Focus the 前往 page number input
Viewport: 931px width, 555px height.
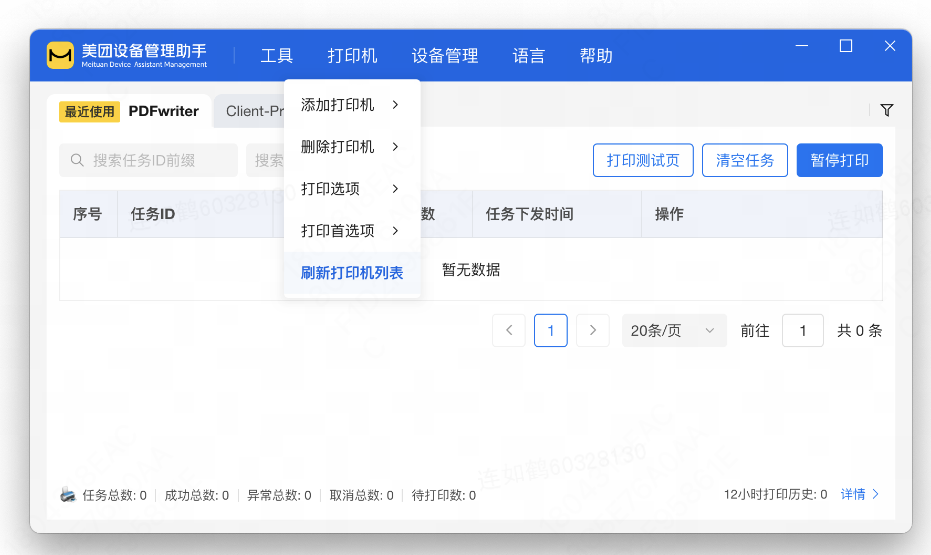[x=803, y=331]
